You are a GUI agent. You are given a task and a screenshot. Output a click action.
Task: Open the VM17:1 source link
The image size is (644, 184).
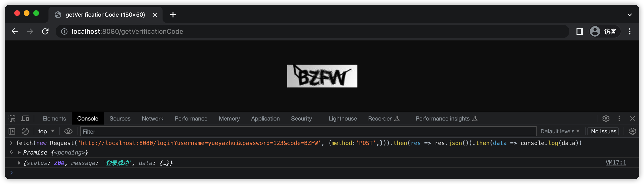[616, 163]
